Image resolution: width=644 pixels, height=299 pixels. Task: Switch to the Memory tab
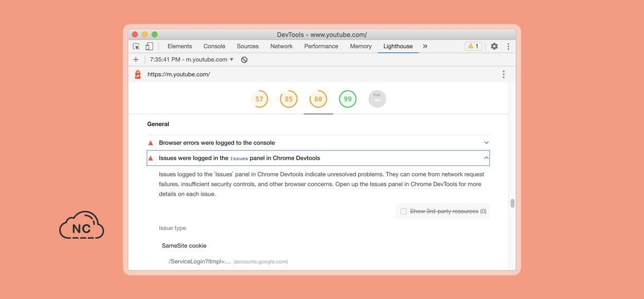361,46
